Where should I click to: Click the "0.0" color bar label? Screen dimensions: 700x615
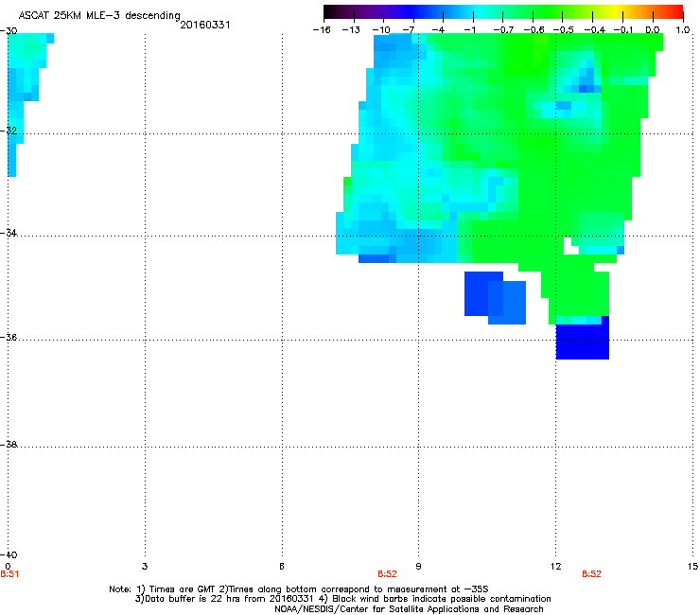point(653,30)
